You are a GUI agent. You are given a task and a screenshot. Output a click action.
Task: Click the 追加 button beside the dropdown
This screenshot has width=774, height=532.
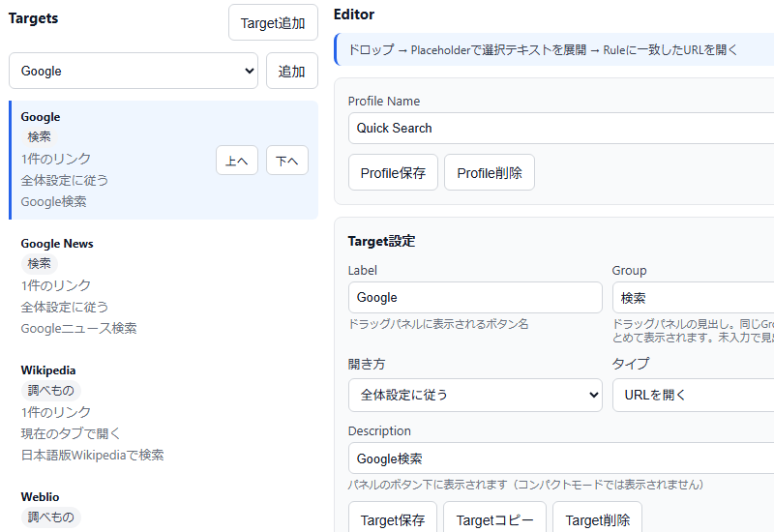[292, 71]
